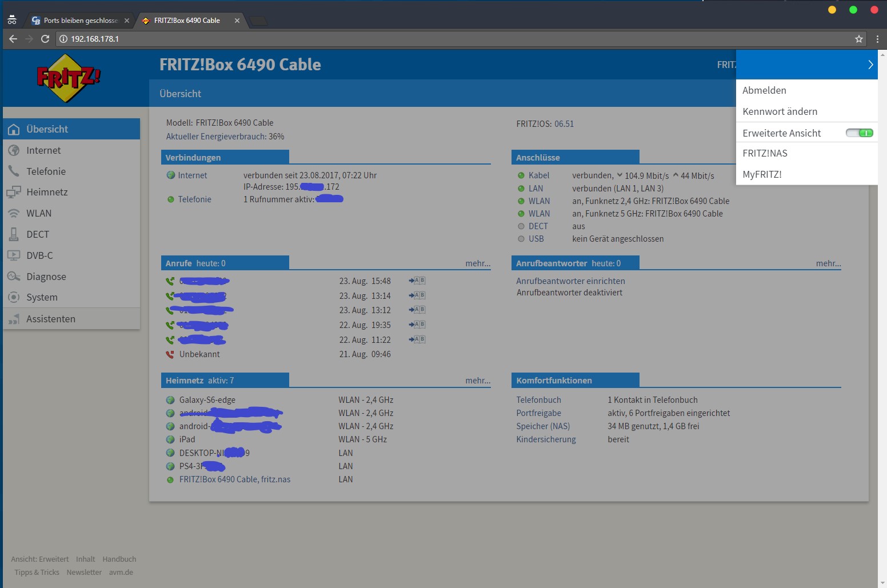Open the USB connection link
Screen dimensions: 887x588
click(536, 239)
